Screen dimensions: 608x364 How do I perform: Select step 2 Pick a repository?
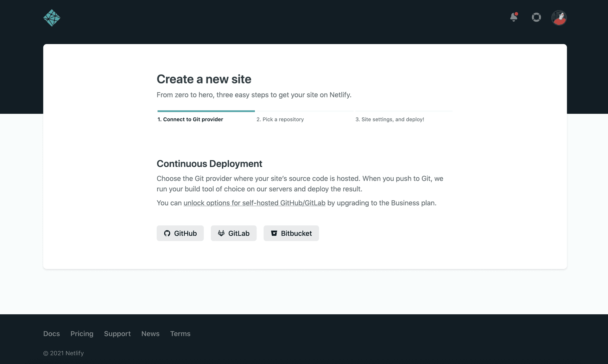coord(280,119)
